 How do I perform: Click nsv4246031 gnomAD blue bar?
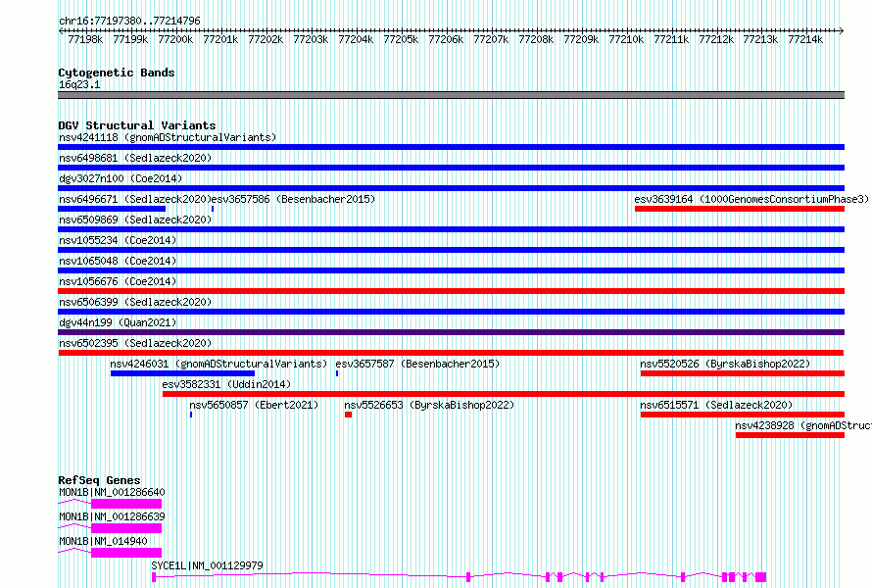(x=182, y=373)
